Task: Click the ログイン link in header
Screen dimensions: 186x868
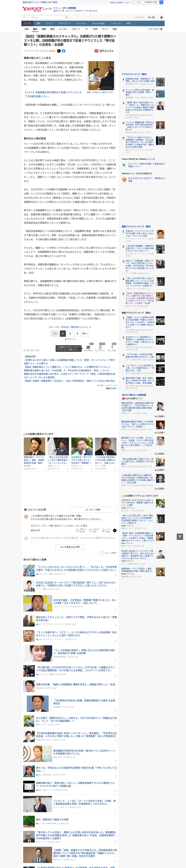Action: click(57, 11)
